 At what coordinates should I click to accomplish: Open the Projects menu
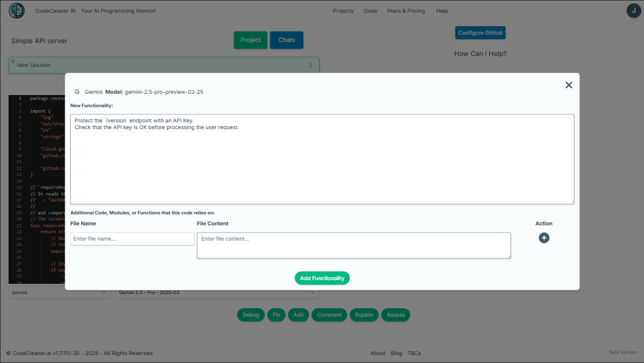[x=343, y=11]
